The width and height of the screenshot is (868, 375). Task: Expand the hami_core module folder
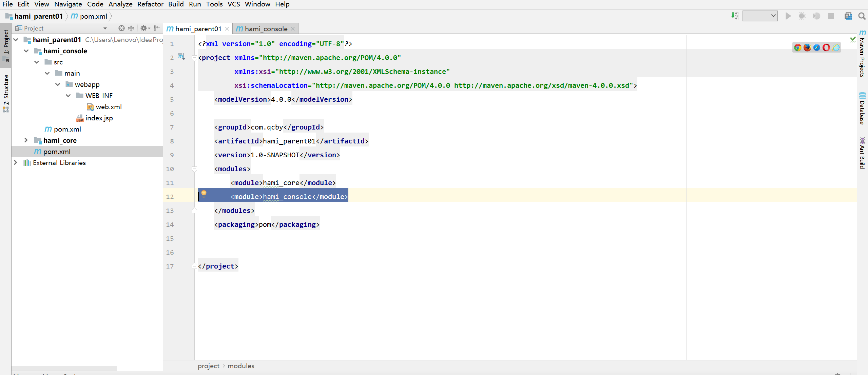[26, 140]
